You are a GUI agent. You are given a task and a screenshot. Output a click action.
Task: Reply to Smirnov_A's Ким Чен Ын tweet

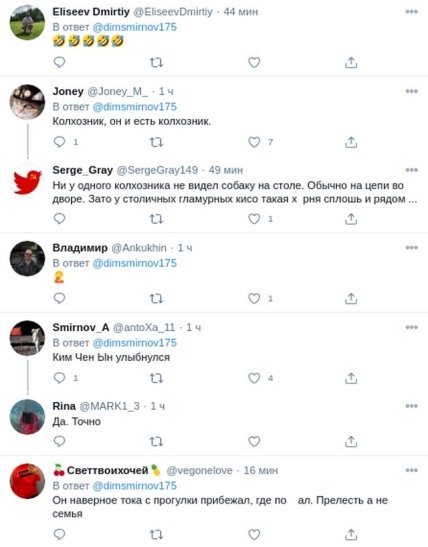click(x=59, y=377)
